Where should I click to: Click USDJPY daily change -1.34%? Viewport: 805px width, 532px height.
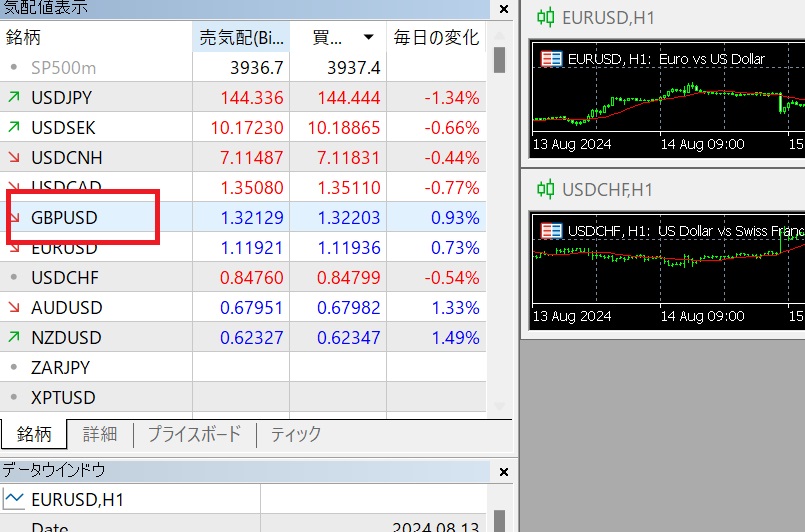click(x=452, y=98)
